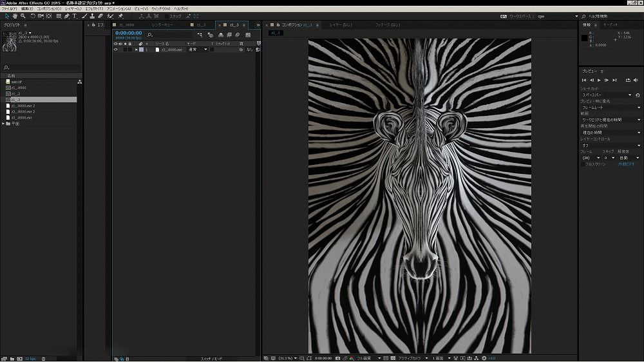The image size is (644, 362).
Task: Select the Rotation tool
Action: [32, 16]
